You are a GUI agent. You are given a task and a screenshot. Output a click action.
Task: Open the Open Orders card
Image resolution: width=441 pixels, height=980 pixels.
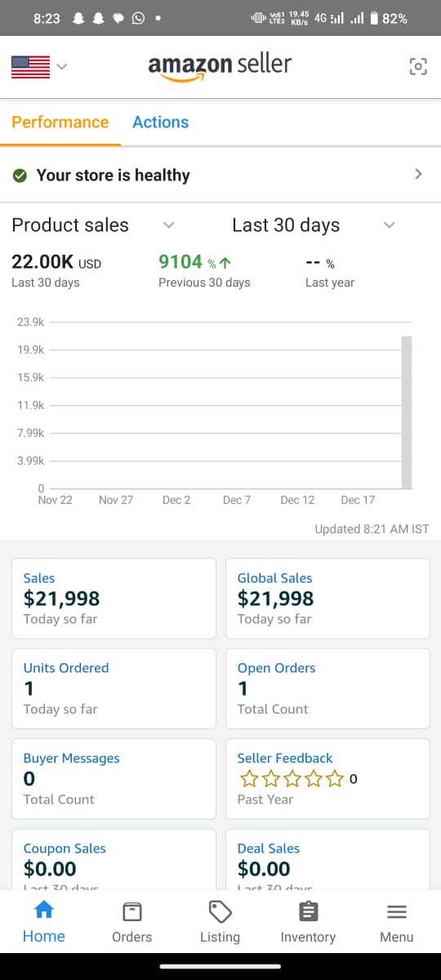(x=327, y=688)
